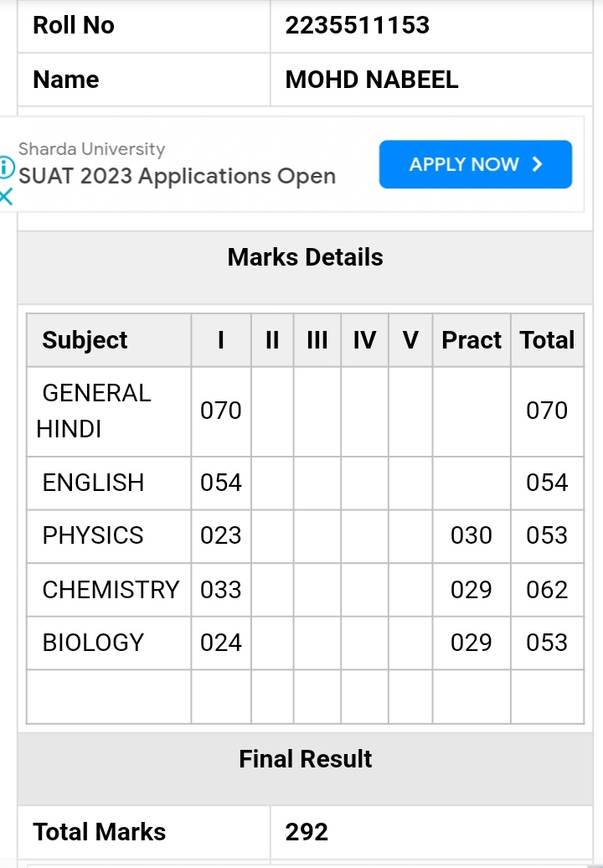Click the Total column header

coord(547,340)
